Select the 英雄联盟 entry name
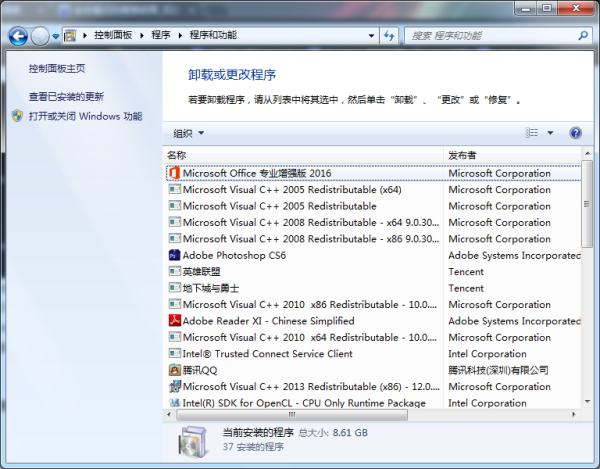Viewport: 600px width, 469px height. 201,272
